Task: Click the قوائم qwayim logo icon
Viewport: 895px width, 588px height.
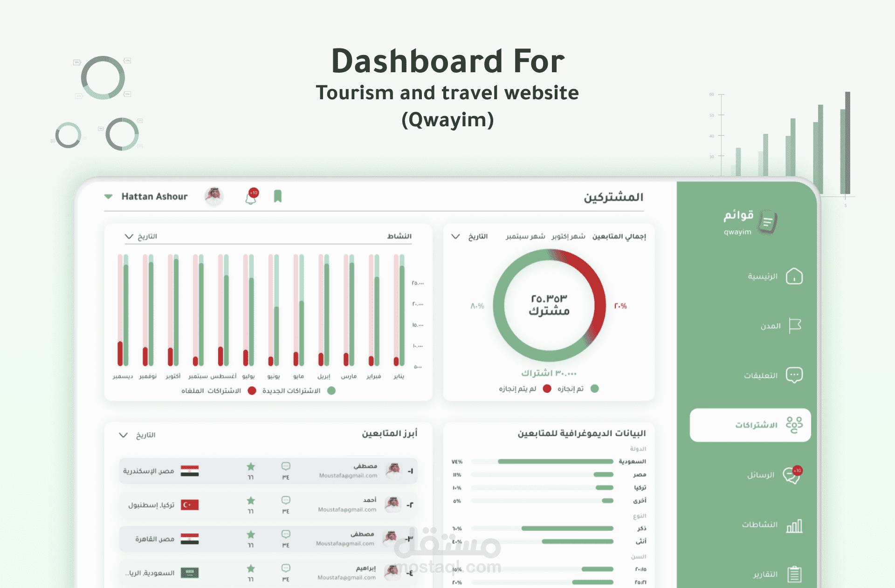Action: [768, 222]
